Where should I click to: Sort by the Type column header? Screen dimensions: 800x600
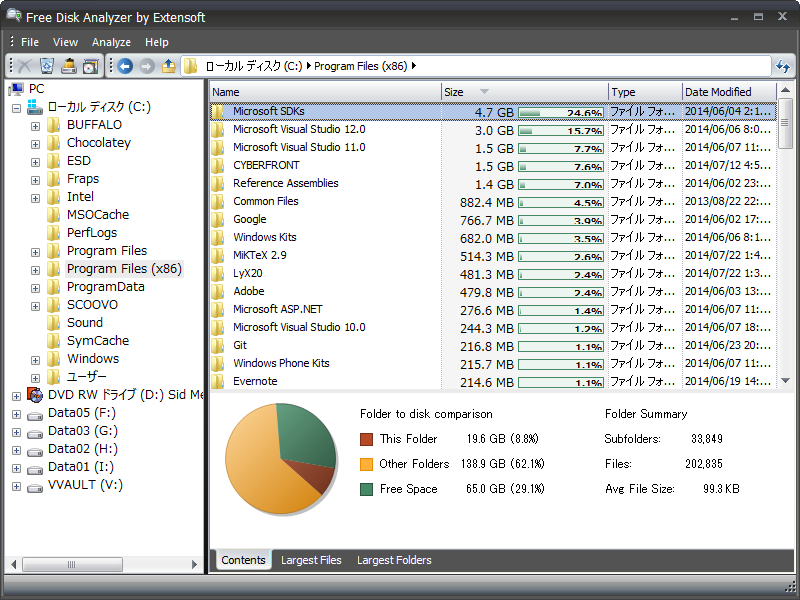(x=645, y=92)
